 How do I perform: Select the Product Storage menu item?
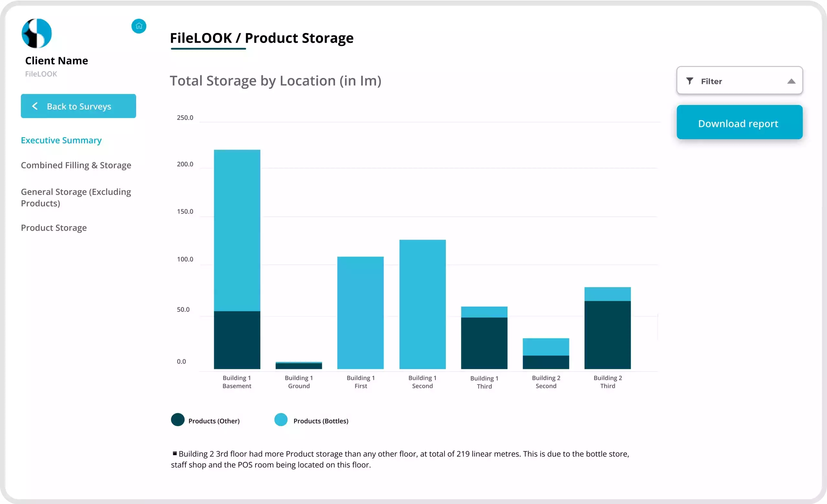tap(54, 227)
